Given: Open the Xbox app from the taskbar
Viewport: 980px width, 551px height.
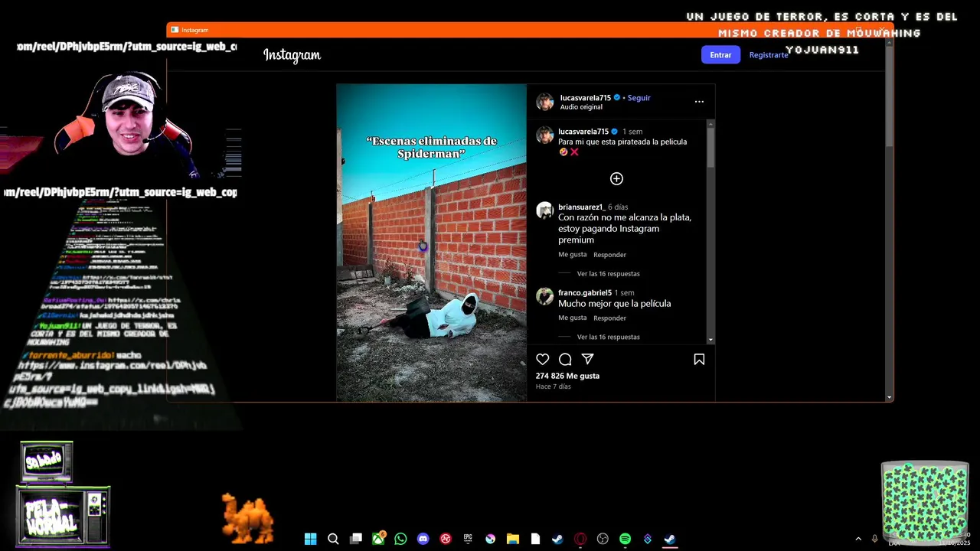Looking at the screenshot, I should (x=378, y=539).
